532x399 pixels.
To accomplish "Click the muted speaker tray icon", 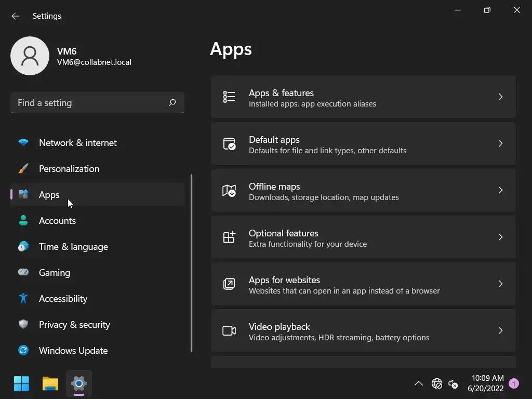I will 453,384.
